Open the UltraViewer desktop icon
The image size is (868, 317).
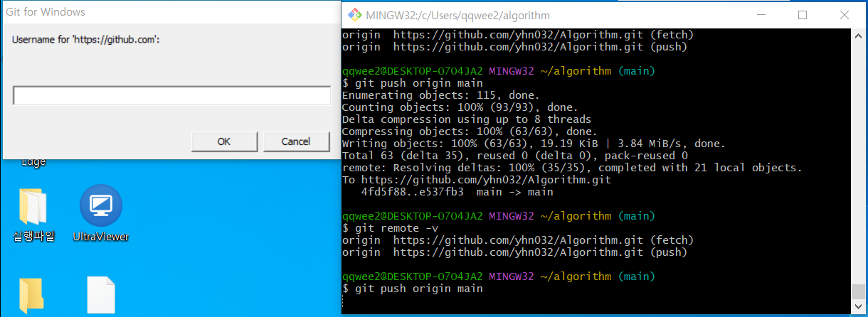101,214
